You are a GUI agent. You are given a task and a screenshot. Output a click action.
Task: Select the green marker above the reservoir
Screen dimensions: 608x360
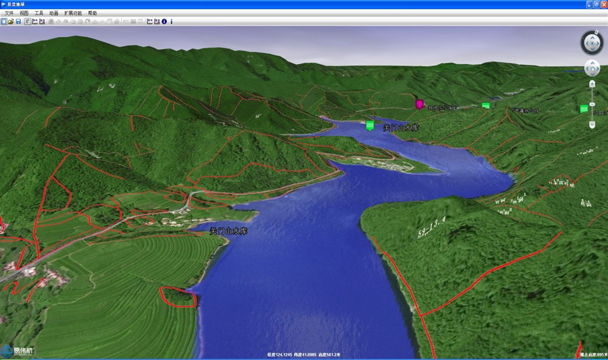370,126
